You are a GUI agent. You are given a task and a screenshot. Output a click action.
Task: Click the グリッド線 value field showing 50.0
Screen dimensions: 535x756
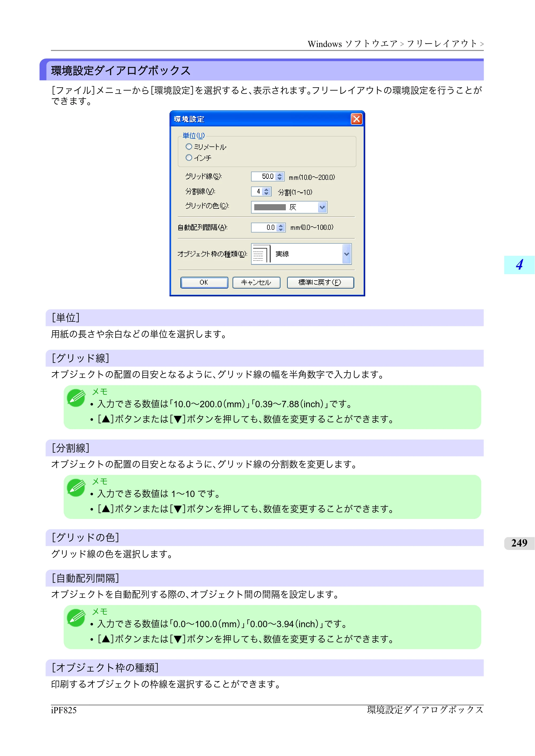pos(263,176)
